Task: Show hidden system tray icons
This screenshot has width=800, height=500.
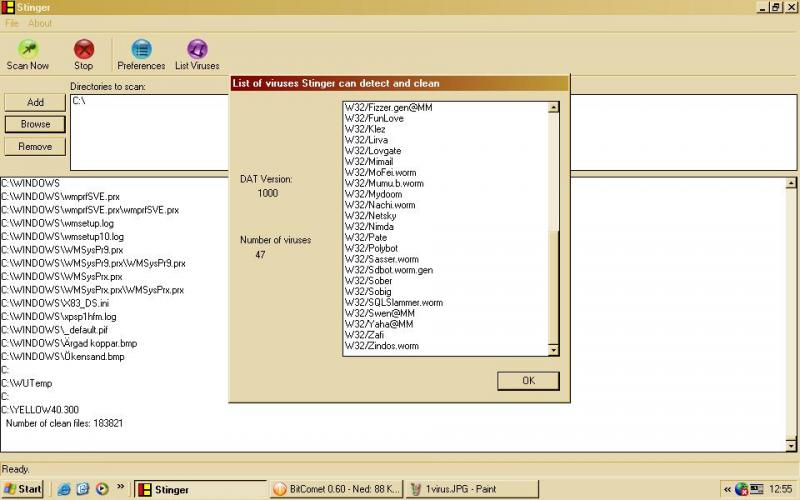Action: [727, 489]
